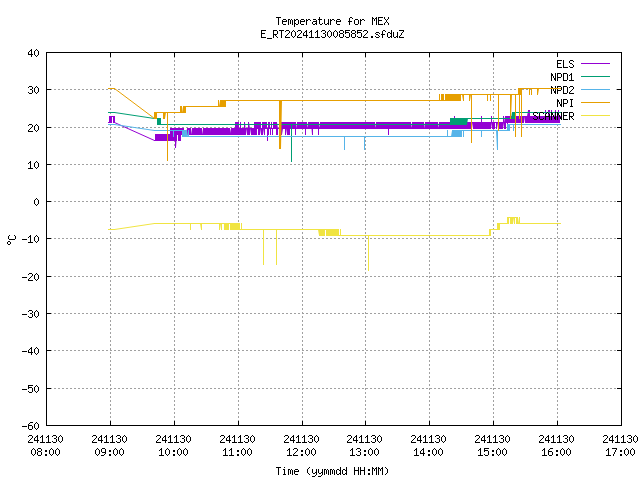640x480 pixels.
Task: Click the x-axis tick label 16:00
Action: pos(557,452)
